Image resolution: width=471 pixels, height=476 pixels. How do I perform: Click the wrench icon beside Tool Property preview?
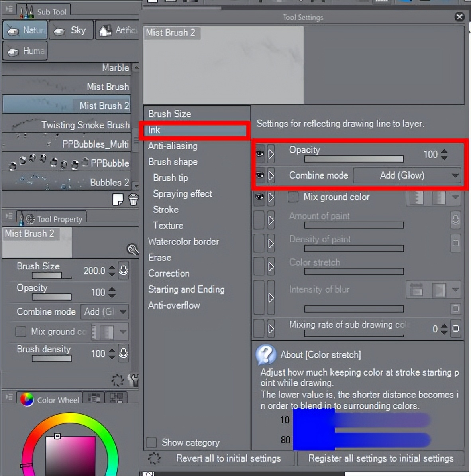click(133, 249)
